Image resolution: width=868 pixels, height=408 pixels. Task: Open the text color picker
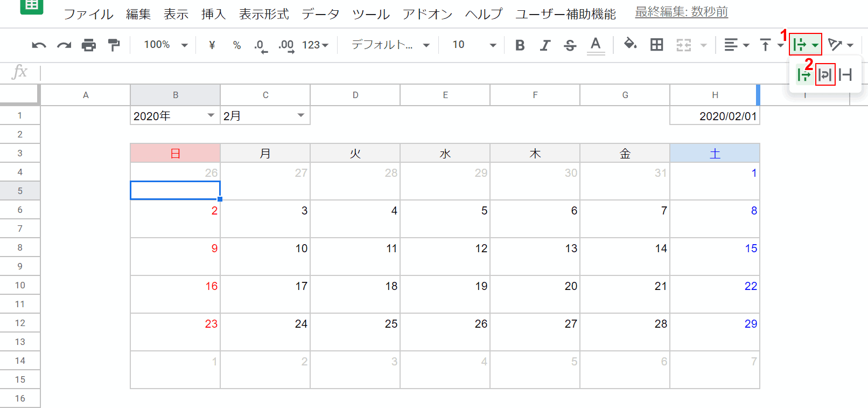click(x=595, y=45)
